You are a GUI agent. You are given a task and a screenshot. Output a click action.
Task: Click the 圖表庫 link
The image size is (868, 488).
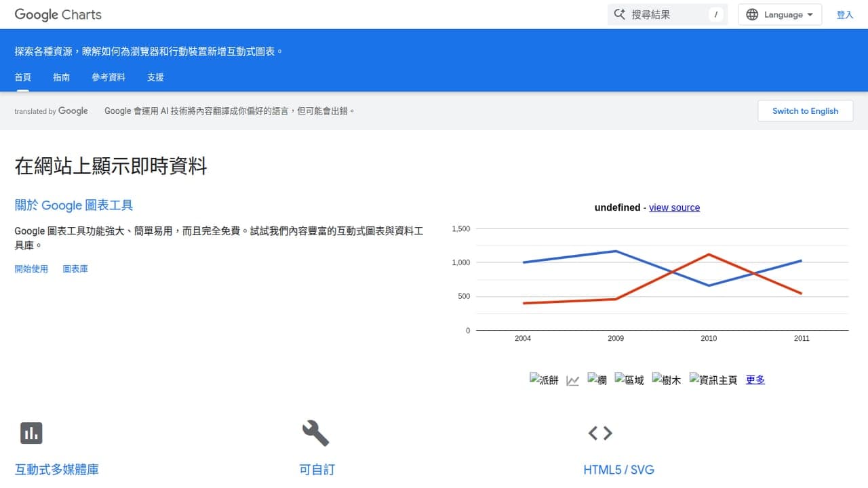point(75,269)
